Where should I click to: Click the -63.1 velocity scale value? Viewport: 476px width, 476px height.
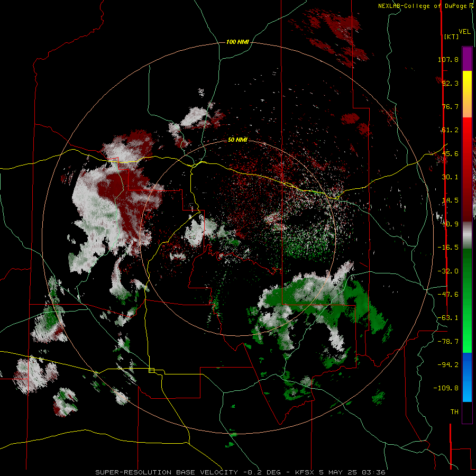[x=448, y=318]
